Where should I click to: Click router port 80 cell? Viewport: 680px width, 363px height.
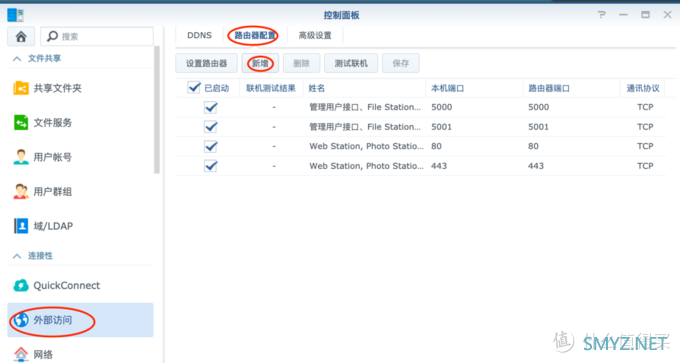[533, 146]
